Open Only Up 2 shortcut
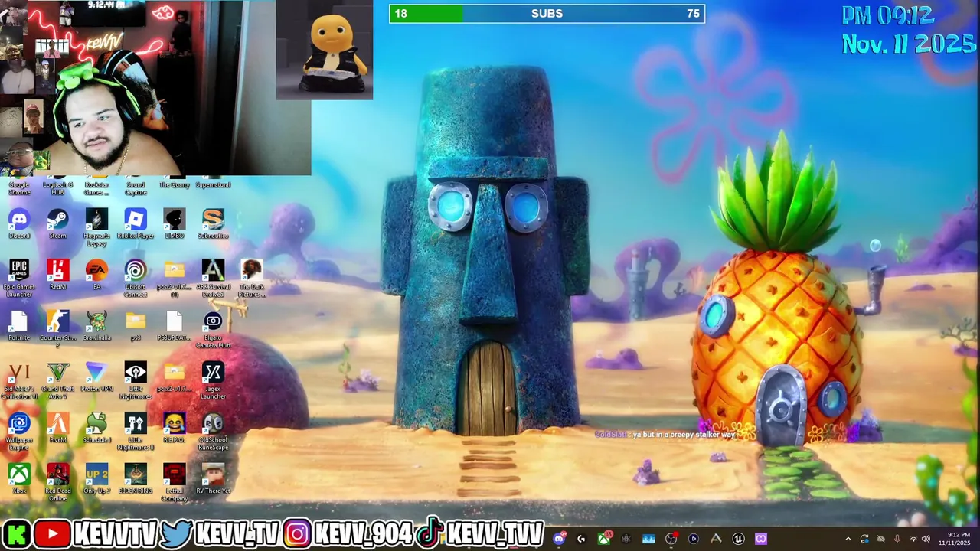 tap(96, 478)
